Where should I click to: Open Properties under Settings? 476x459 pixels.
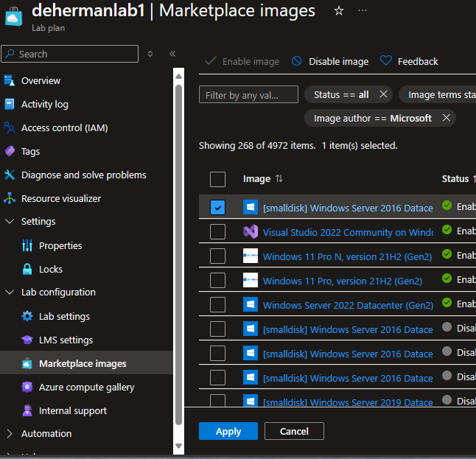60,245
